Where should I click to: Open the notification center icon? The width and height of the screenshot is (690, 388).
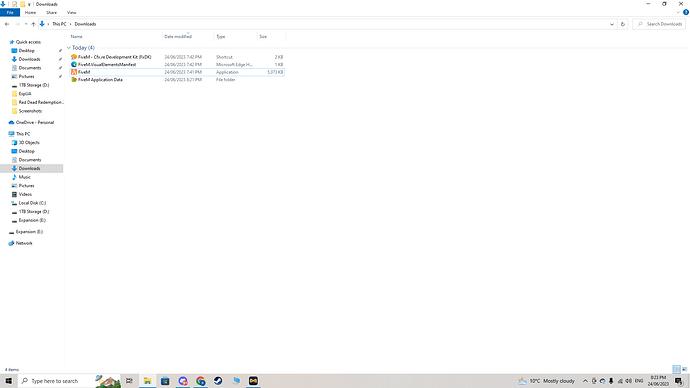tap(679, 381)
